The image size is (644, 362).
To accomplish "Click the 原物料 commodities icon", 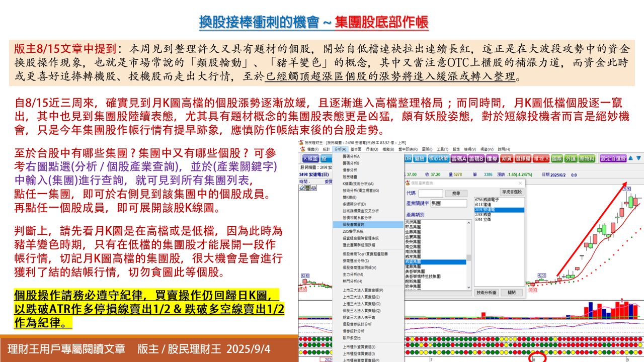I will point(588,157).
